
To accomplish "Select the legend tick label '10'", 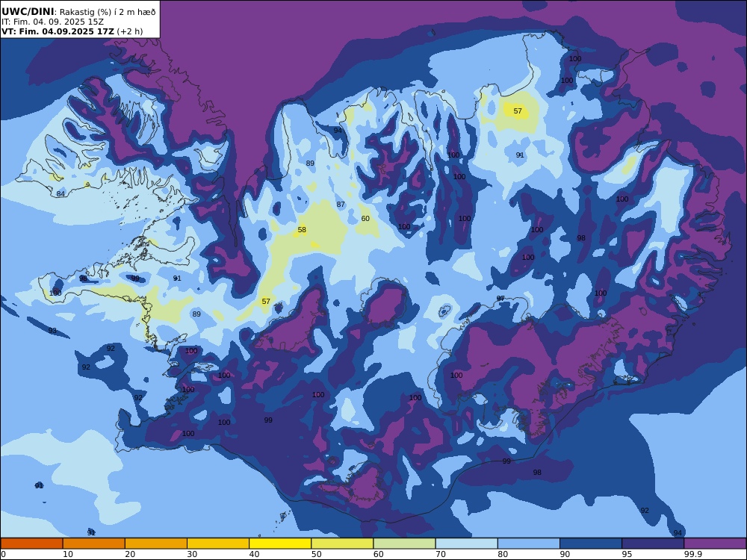I will pos(68,554).
